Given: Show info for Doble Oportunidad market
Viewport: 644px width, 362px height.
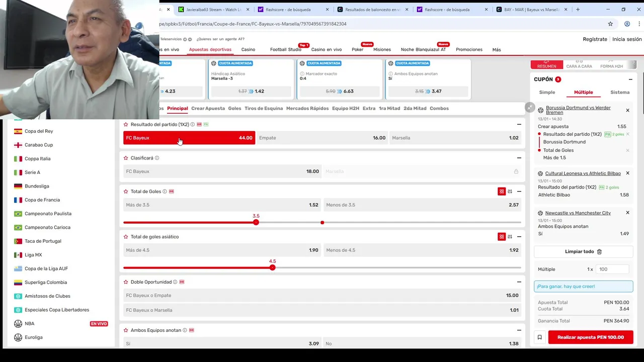Looking at the screenshot, I should click(175, 282).
